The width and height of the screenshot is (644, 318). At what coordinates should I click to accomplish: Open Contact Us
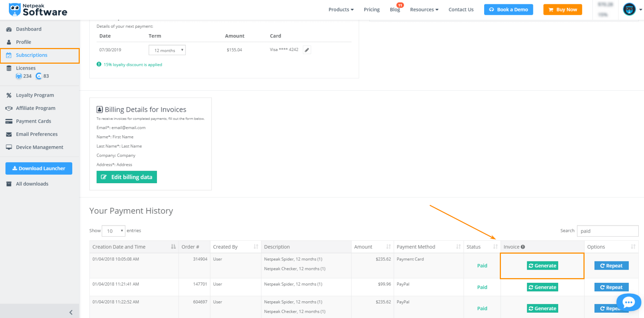tap(461, 10)
